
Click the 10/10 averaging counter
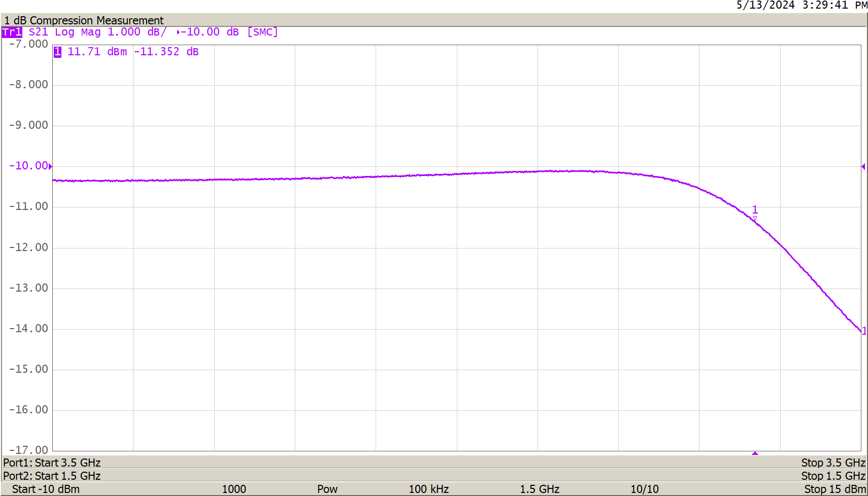(x=644, y=489)
